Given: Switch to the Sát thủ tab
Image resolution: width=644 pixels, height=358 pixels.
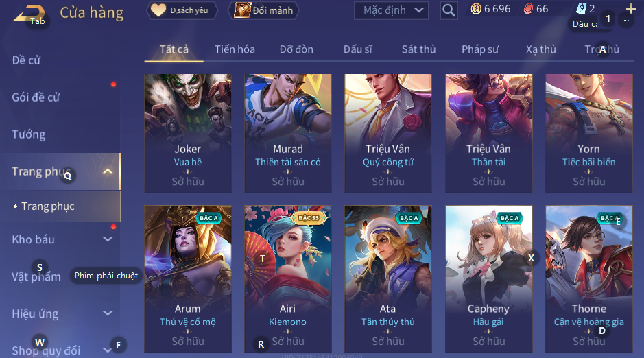Looking at the screenshot, I should [418, 49].
